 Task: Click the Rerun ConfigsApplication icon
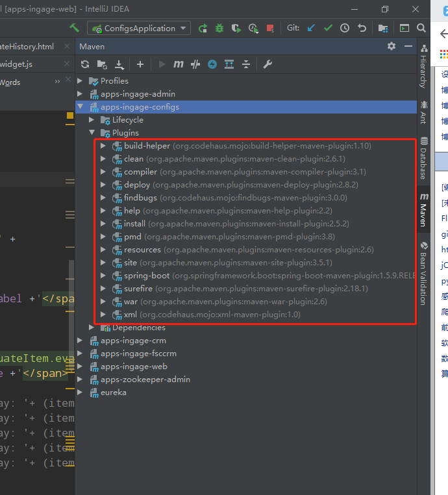[203, 29]
